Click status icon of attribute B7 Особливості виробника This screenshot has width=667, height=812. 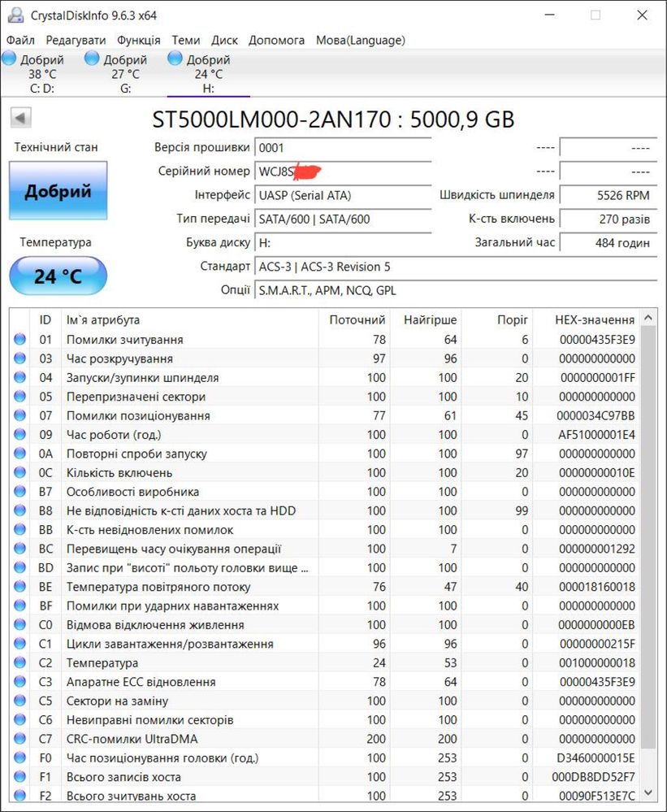coord(19,492)
